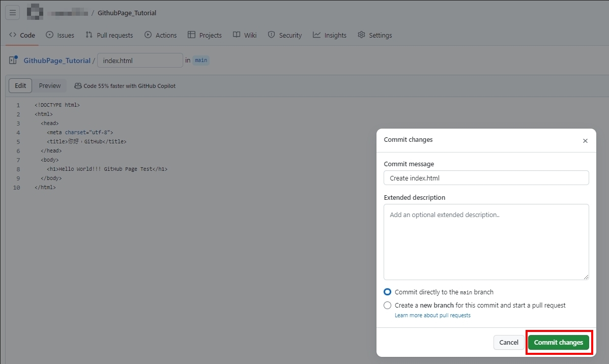Viewport: 609px width, 364px height.
Task: Select Create a new branch option
Action: click(x=387, y=306)
